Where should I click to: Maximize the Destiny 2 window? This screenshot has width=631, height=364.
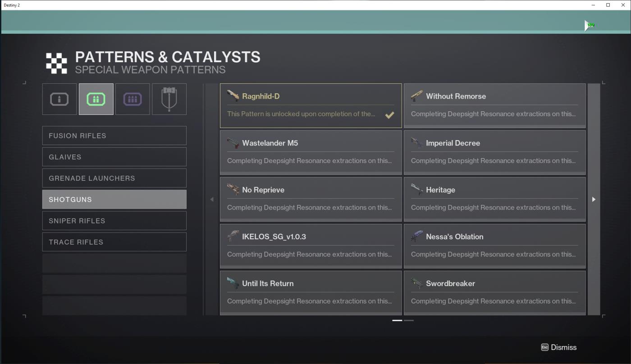pyautogui.click(x=608, y=5)
